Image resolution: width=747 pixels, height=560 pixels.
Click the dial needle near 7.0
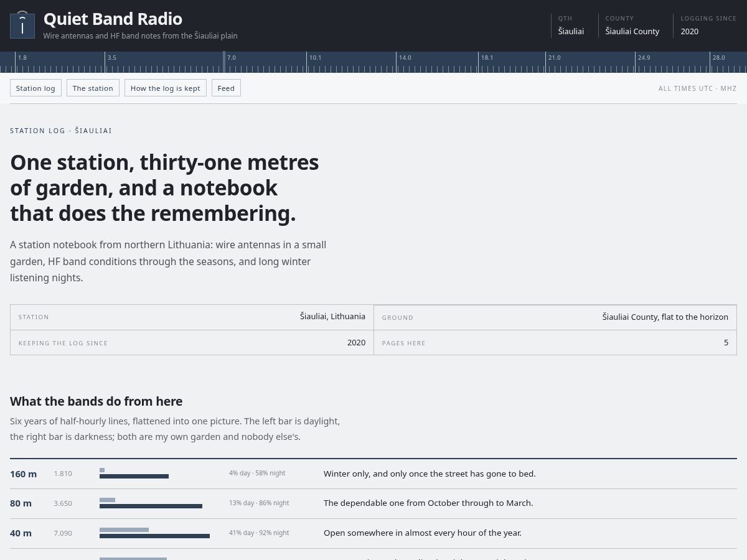[x=224, y=62]
